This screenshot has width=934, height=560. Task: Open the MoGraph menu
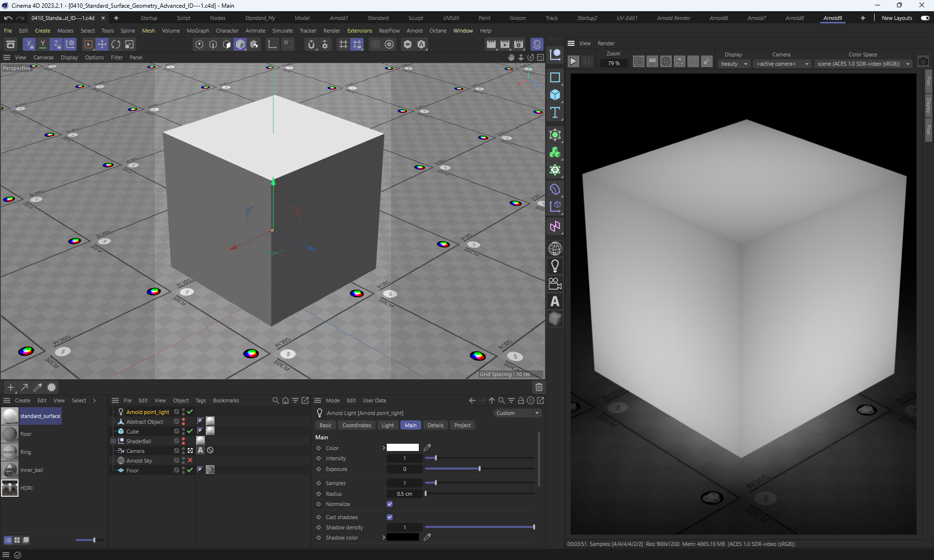click(x=198, y=31)
